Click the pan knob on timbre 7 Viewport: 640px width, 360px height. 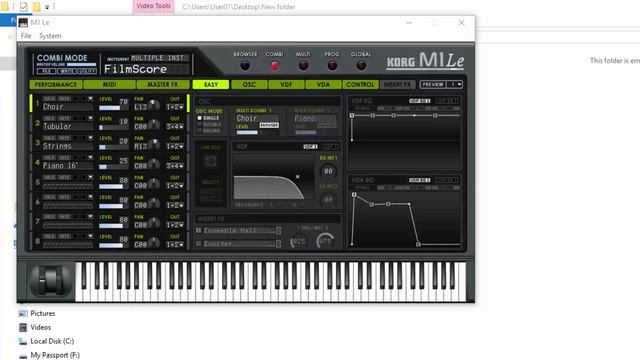pos(154,222)
